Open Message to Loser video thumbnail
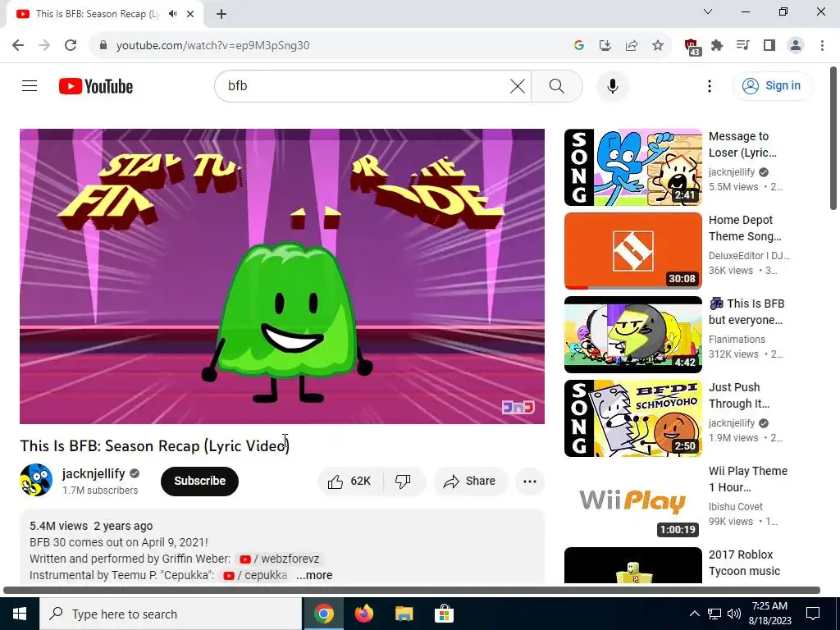This screenshot has height=630, width=840. point(632,167)
